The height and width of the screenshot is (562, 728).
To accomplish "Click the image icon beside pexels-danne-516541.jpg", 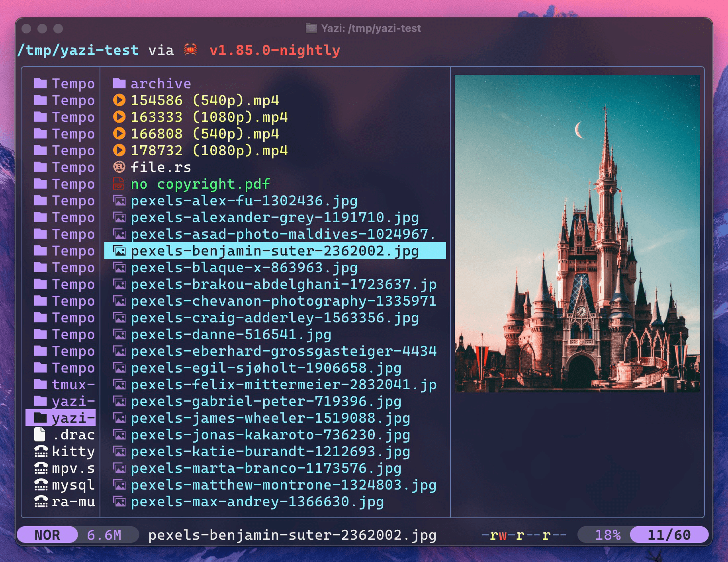I will tap(119, 334).
